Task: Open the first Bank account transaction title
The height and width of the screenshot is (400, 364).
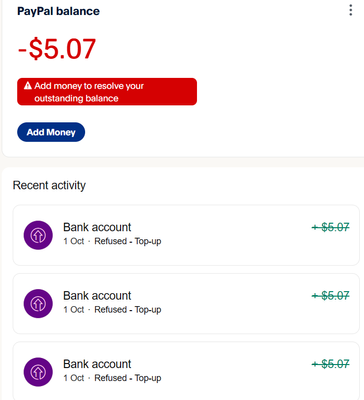Action: (97, 227)
